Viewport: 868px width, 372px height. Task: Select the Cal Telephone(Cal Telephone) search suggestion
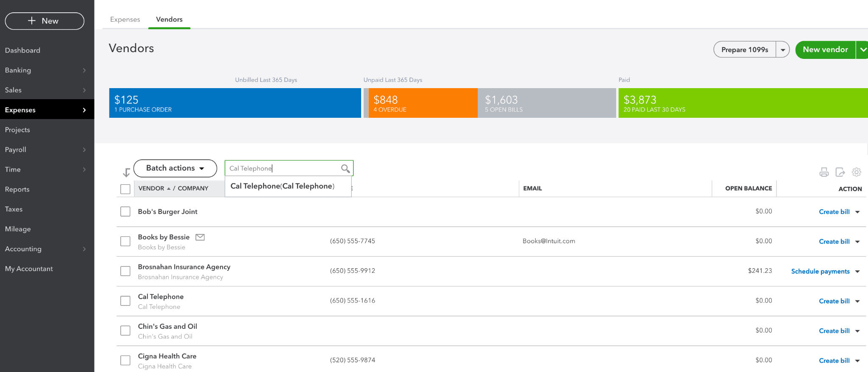[288, 186]
